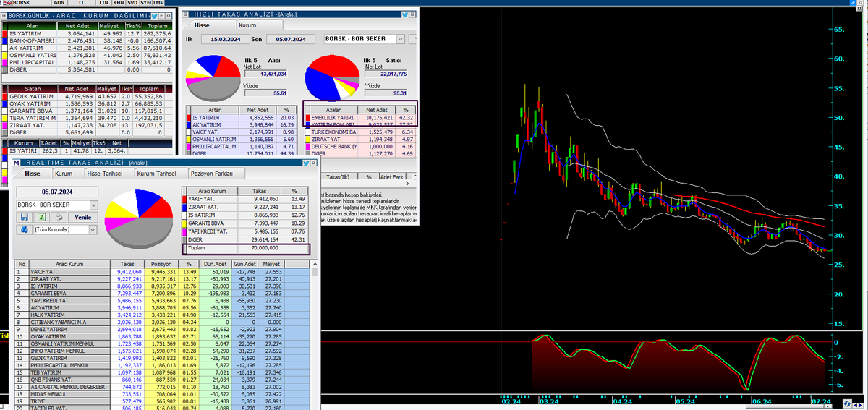Click the Ilk date field 15.02.2024

coord(225,39)
